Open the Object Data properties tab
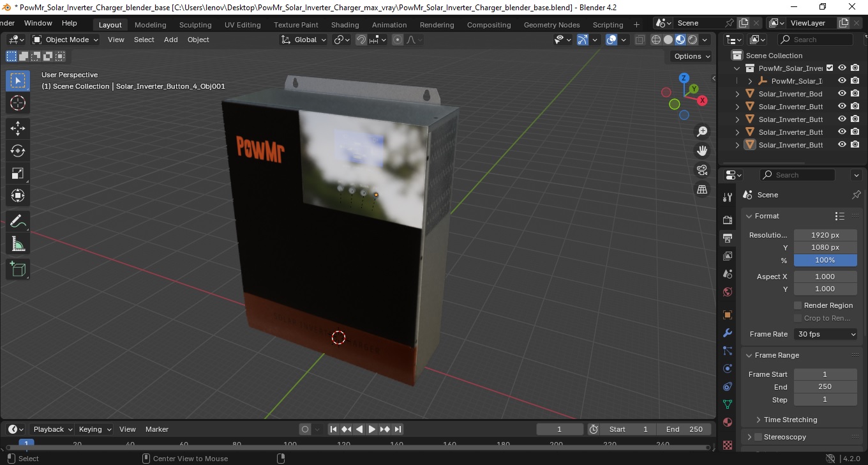The image size is (868, 465). [727, 404]
